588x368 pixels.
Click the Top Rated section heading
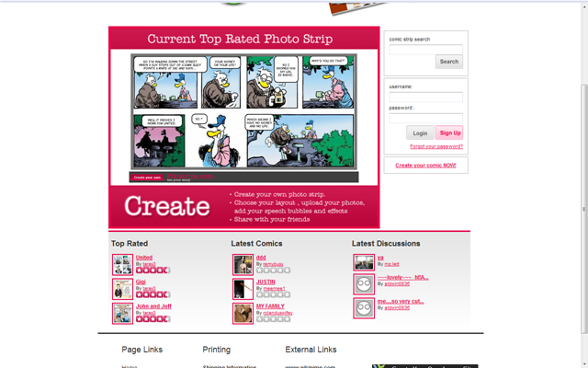pos(130,243)
